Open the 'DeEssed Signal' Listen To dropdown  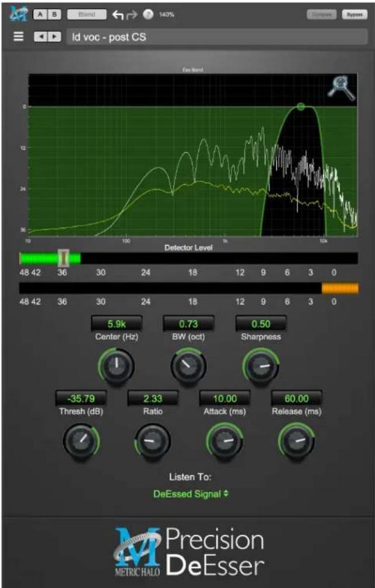[x=191, y=494]
